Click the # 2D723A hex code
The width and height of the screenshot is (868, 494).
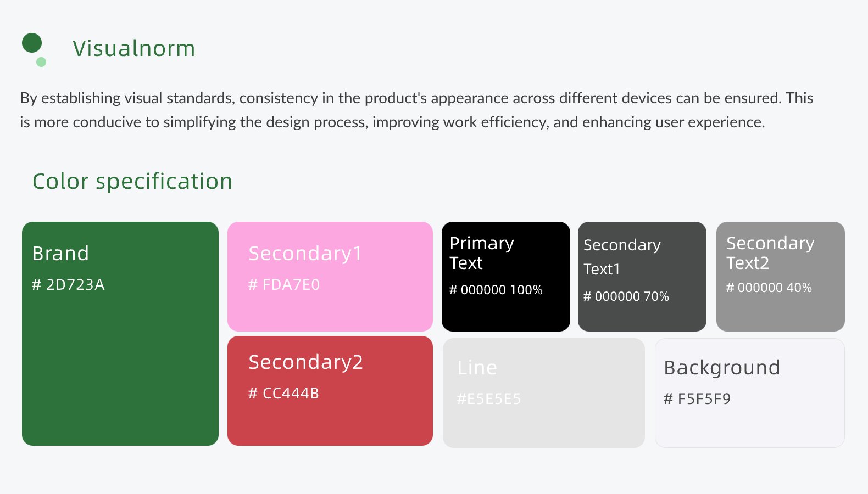(68, 284)
